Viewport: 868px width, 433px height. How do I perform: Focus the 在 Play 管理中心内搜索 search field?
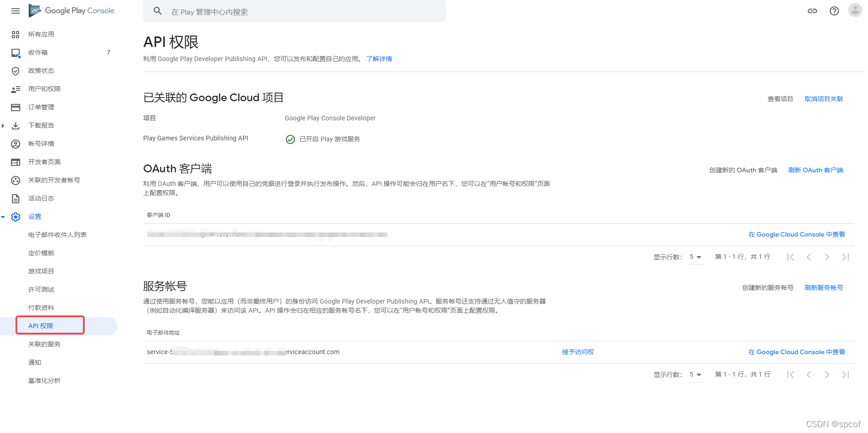[x=294, y=11]
